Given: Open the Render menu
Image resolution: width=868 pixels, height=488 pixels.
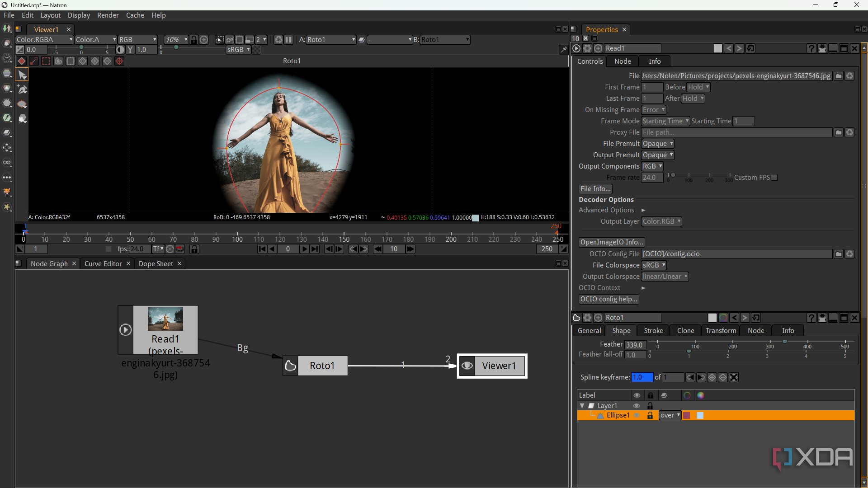Looking at the screenshot, I should tap(108, 15).
